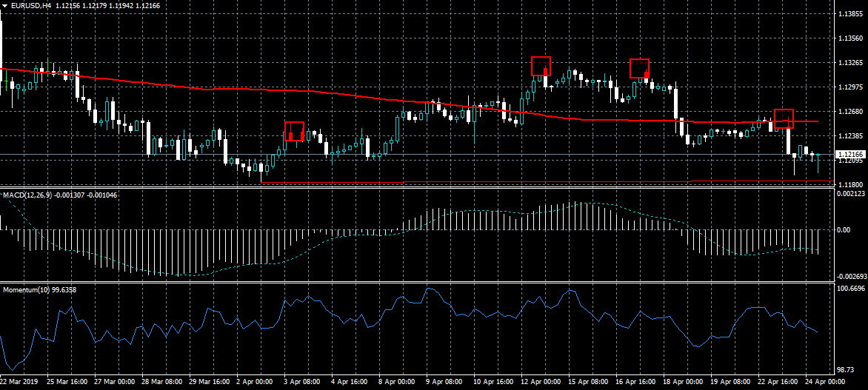Click the 28 Mar 08:00 time label
This screenshot has width=868, height=390.
pyautogui.click(x=162, y=383)
